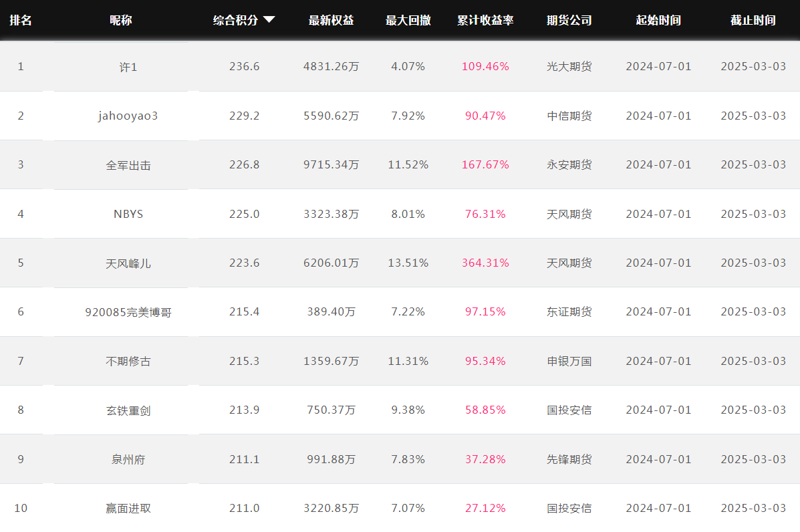
Task: Select return rate 58.85%
Action: (x=485, y=410)
